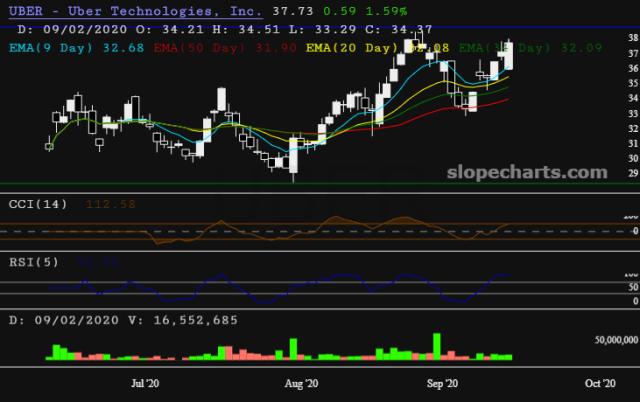Click the tallest green volume bar

coord(437,345)
